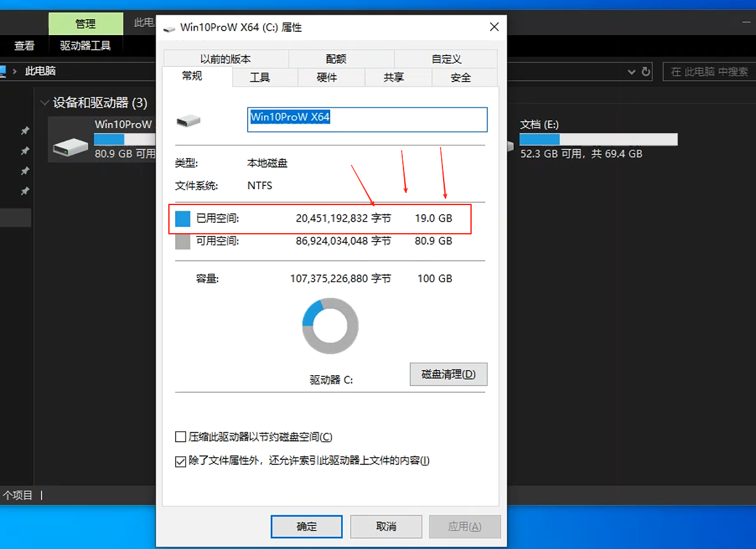Click the refresh icon in Explorer's address bar

(x=646, y=72)
